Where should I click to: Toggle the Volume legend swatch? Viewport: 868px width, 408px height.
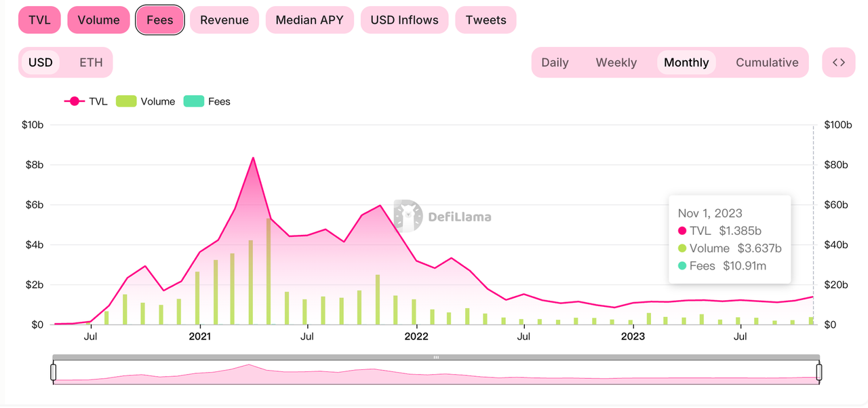126,101
